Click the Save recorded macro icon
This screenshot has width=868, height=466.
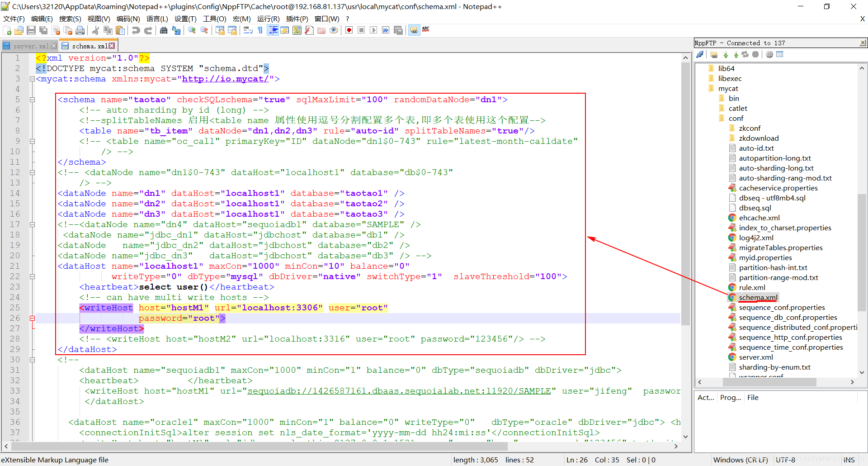pyautogui.click(x=398, y=30)
